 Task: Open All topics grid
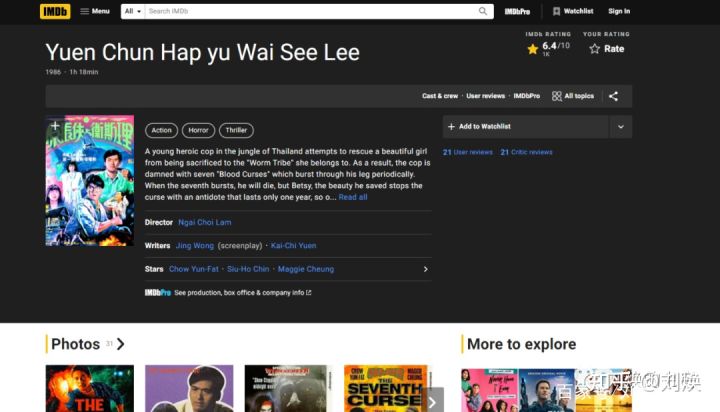(x=573, y=96)
